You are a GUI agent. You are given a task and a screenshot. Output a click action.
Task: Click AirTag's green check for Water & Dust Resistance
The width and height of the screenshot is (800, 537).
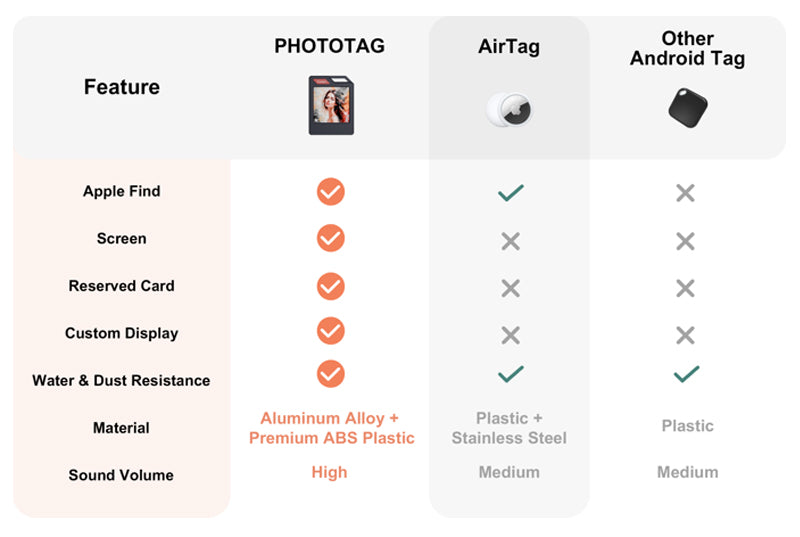(x=510, y=374)
